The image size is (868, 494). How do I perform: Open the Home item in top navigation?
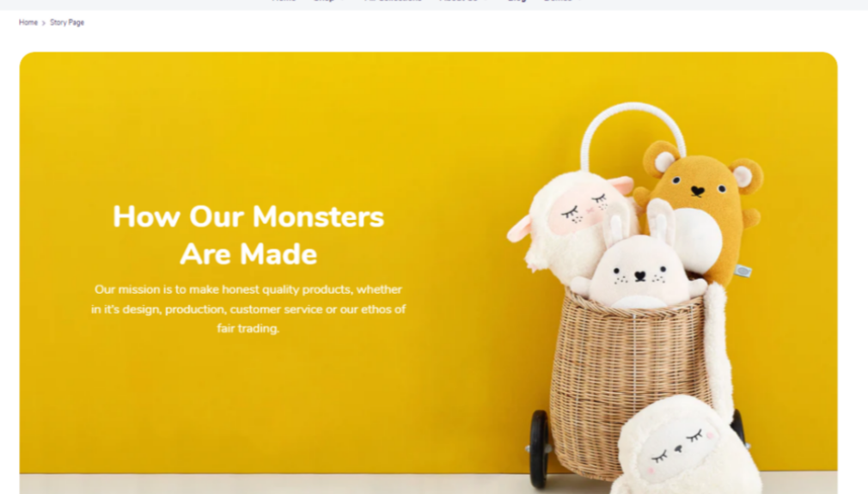[284, 1]
